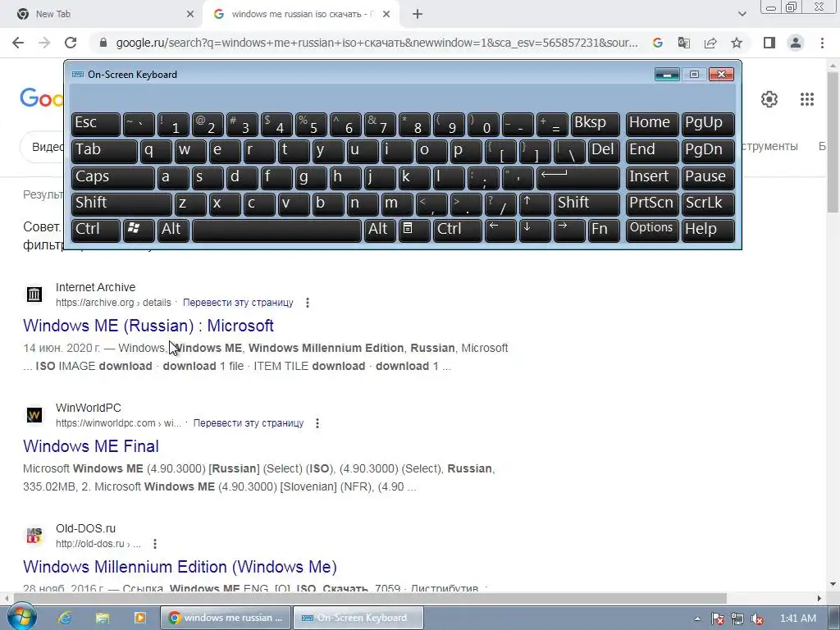Viewport: 840px width, 630px height.
Task: Click the down arrow key on-screen
Action: [535, 231]
